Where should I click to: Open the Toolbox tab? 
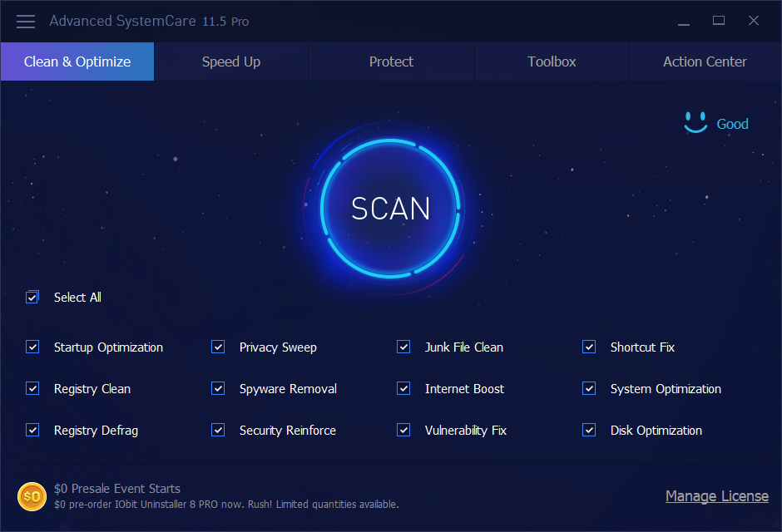click(x=551, y=61)
